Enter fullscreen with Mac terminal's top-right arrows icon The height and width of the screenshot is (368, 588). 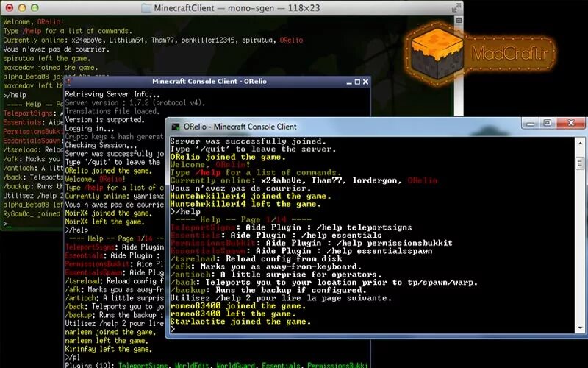[456, 7]
